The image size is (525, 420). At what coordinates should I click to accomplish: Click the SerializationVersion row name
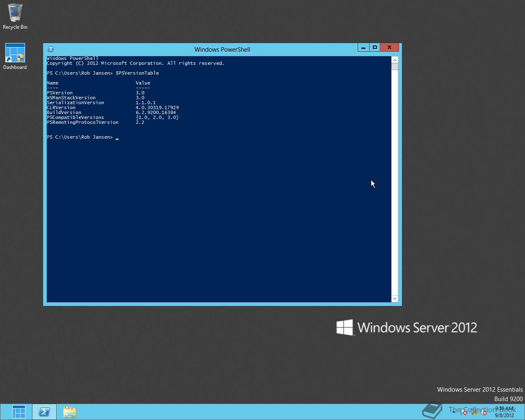(x=75, y=103)
